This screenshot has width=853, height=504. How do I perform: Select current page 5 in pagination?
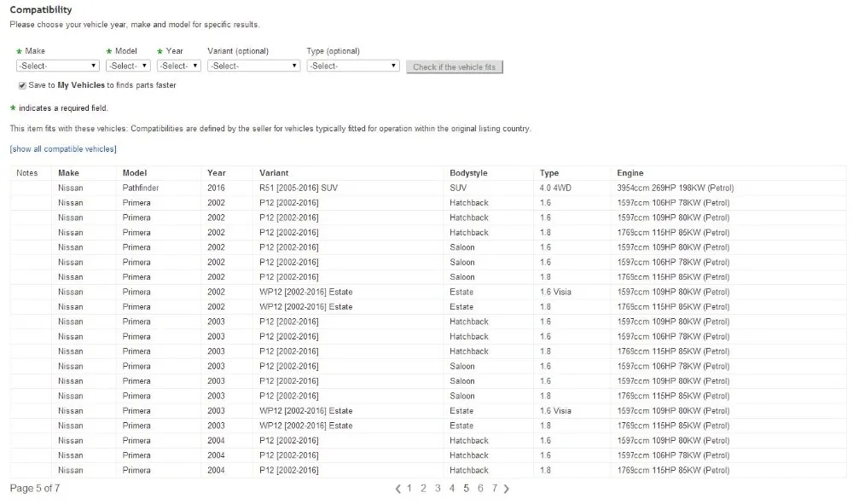tap(467, 489)
